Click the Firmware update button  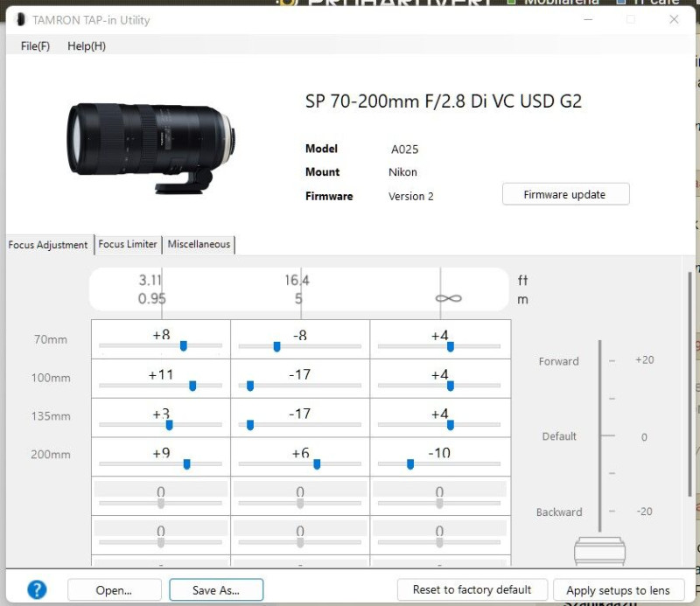565,194
